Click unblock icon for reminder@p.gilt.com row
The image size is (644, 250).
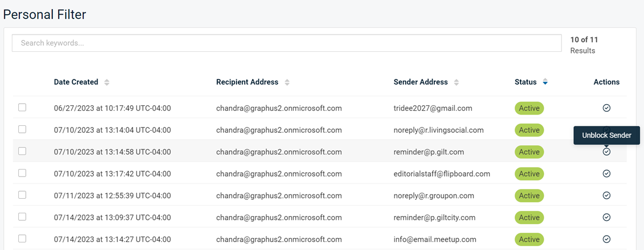(x=606, y=152)
